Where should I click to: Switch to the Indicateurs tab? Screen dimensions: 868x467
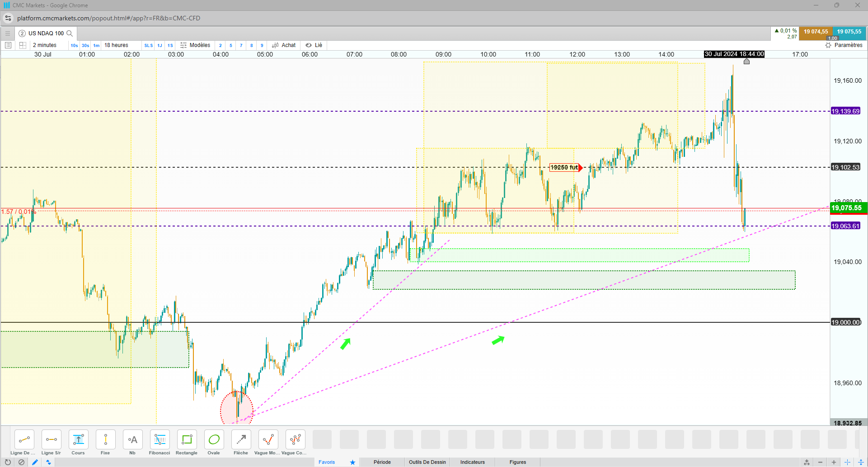pyautogui.click(x=473, y=462)
